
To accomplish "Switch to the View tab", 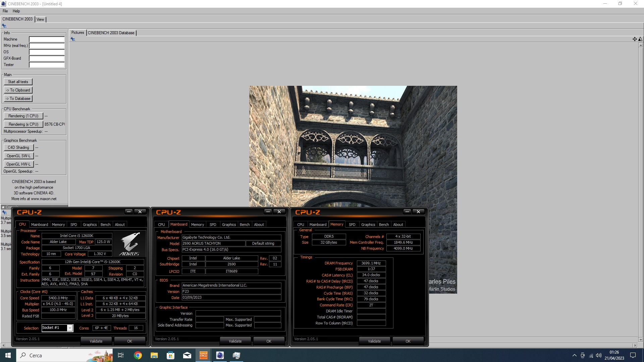I will pyautogui.click(x=40, y=19).
